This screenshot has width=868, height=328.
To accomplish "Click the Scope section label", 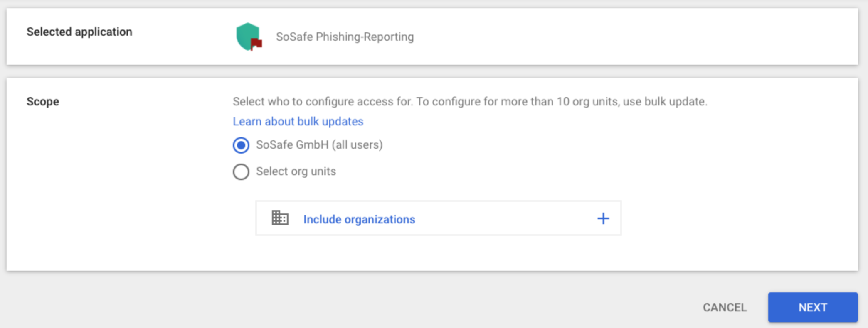I will [43, 101].
